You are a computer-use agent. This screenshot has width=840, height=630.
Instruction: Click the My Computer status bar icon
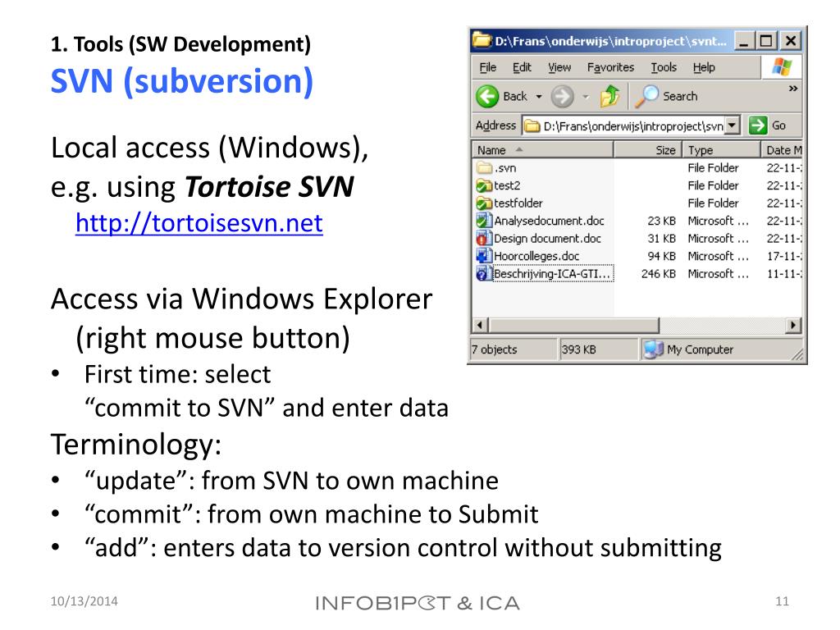(x=654, y=349)
